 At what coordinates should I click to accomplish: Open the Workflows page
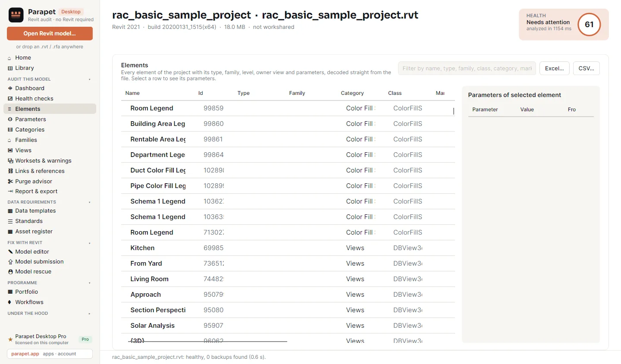pos(50,302)
